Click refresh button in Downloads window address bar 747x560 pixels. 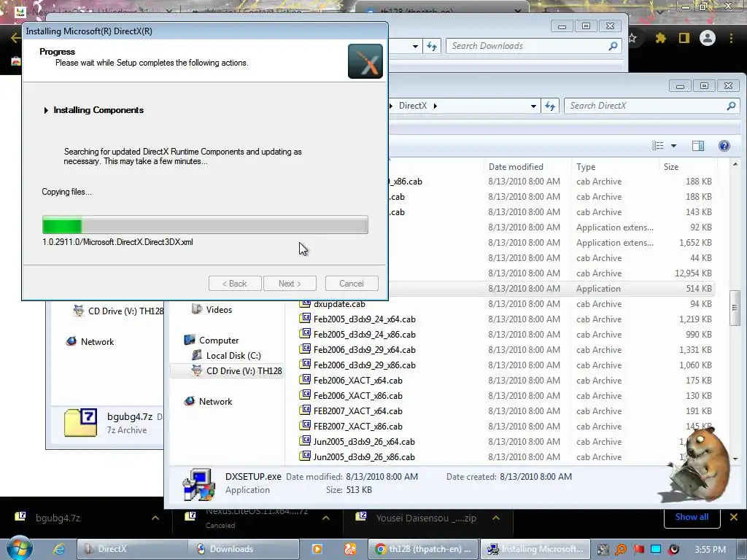[x=432, y=46]
